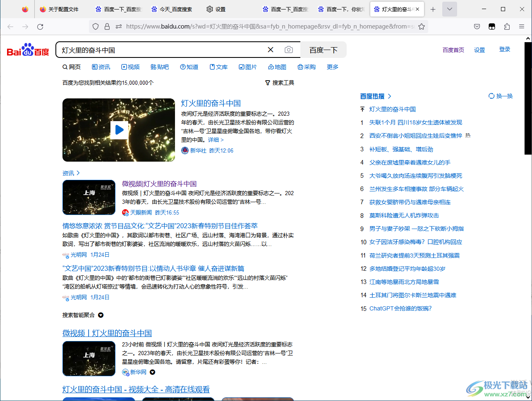Expand 资讯 section chevron

pos(78,173)
